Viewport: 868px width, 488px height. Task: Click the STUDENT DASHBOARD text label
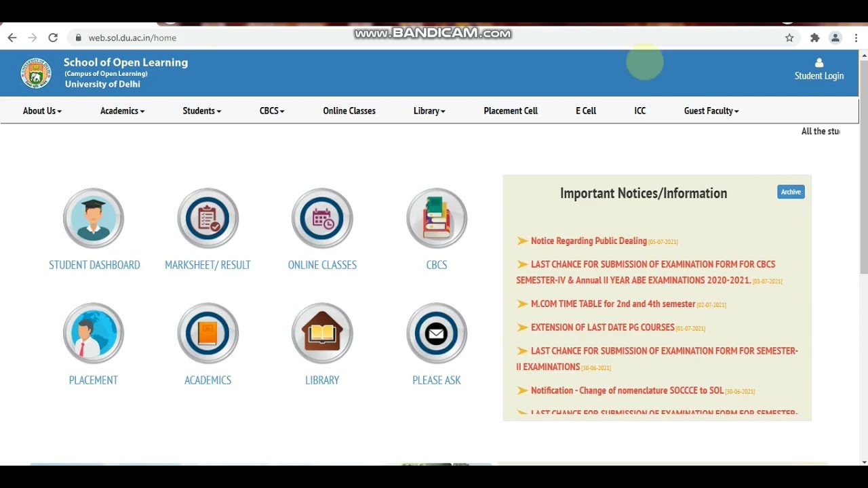94,265
